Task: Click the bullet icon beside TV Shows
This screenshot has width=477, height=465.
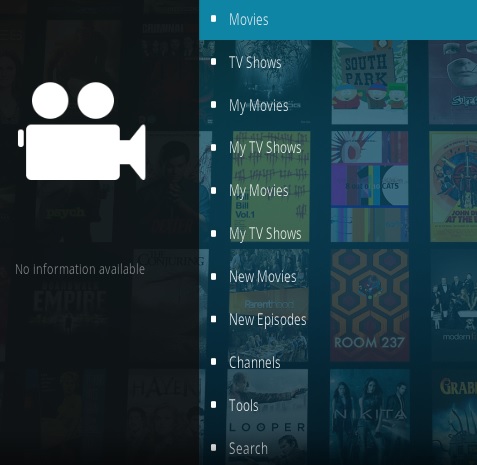Action: coord(214,62)
